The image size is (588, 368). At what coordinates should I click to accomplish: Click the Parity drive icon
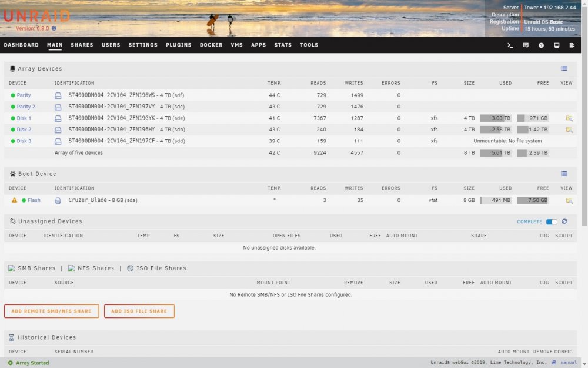click(58, 95)
